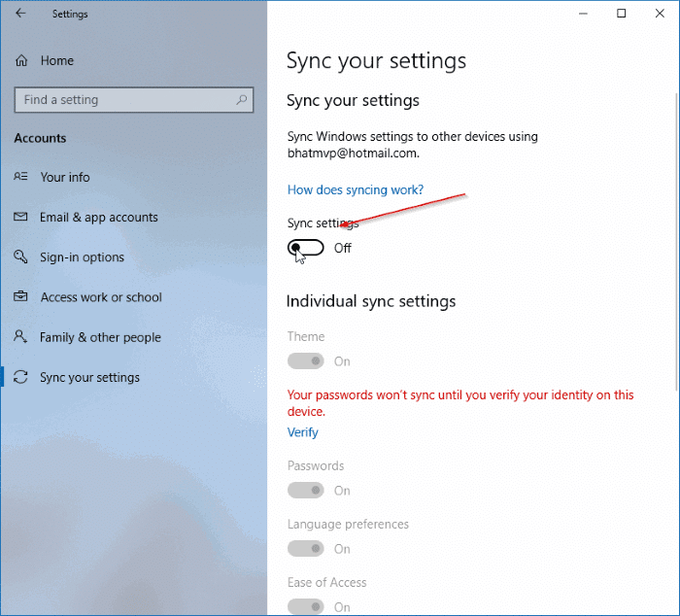
Task: Click the search magnifier icon
Action: pos(242,100)
